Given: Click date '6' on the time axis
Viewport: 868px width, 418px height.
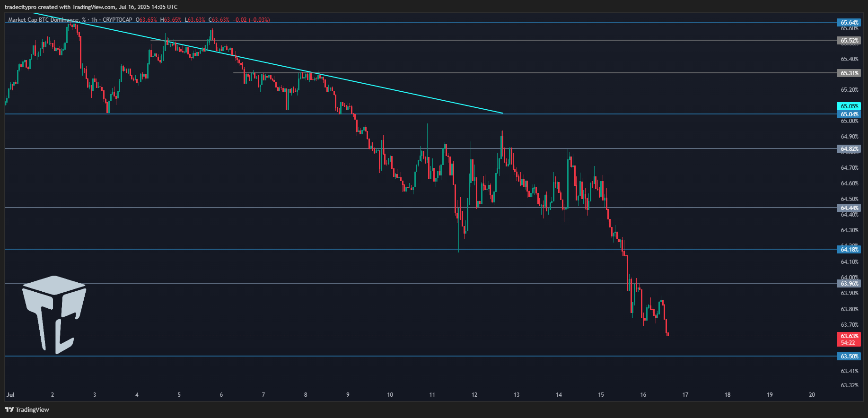Looking at the screenshot, I should point(221,395).
